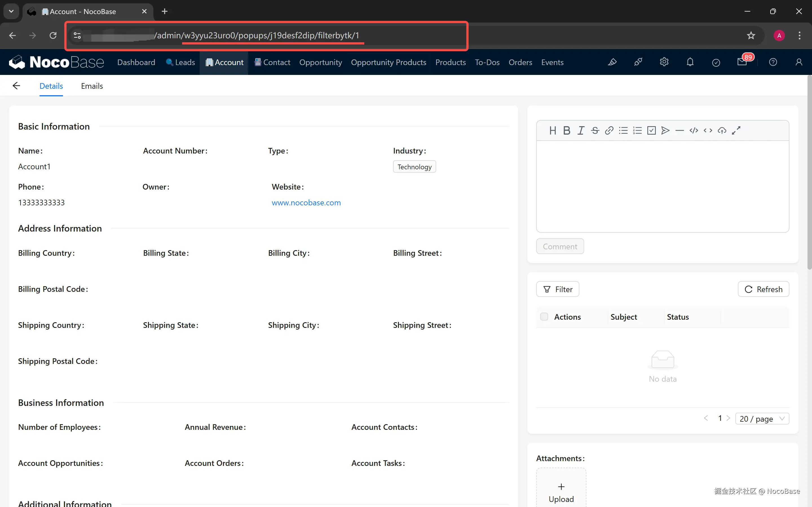Expand the browser tab search dropdown

(11, 11)
